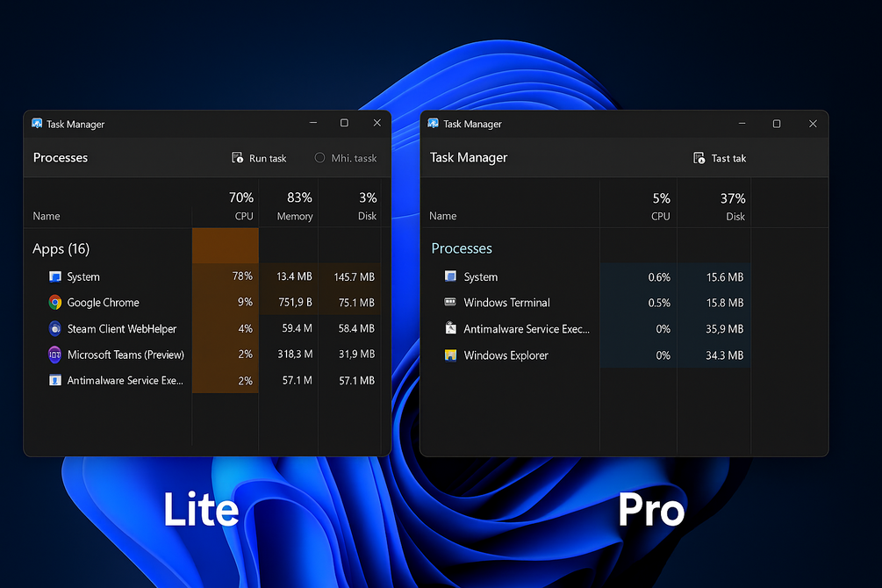Click the Antimalware Service Exec... icon in Pro window

[450, 328]
